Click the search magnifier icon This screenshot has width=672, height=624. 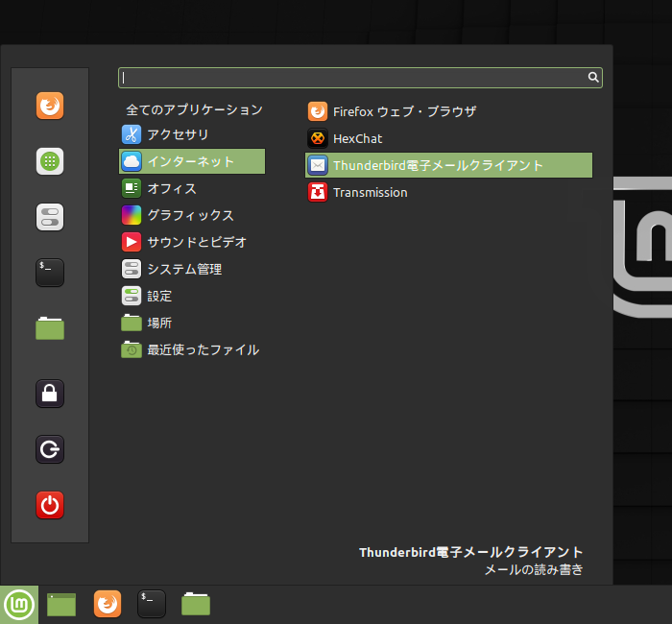tap(593, 77)
